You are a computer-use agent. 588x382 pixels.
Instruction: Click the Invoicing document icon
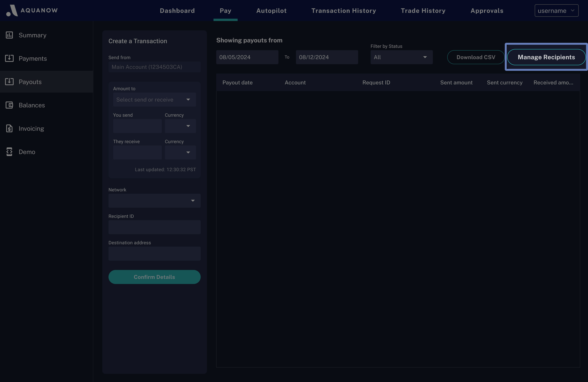coord(9,129)
